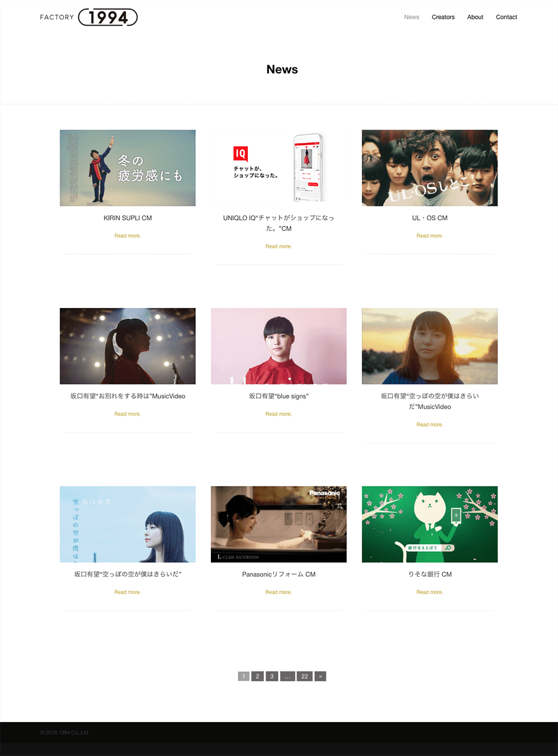
Task: Click the next page » arrow
Action: coord(320,676)
